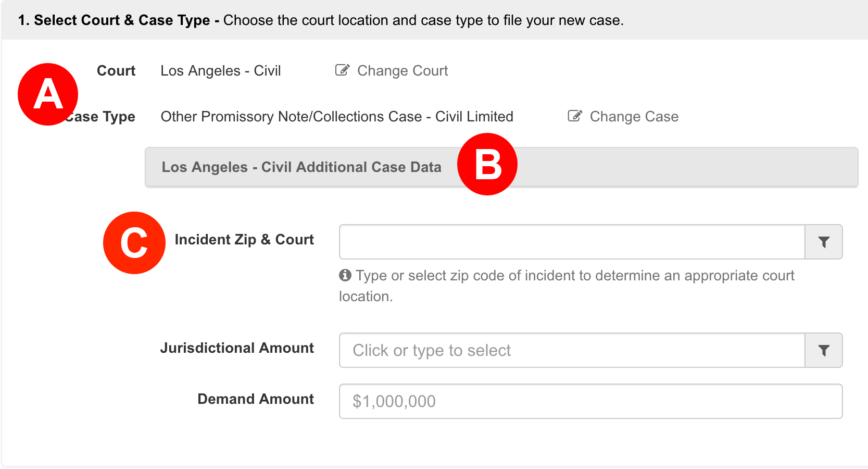The width and height of the screenshot is (868, 469).
Task: Click the Demand Amount label
Action: 256,399
